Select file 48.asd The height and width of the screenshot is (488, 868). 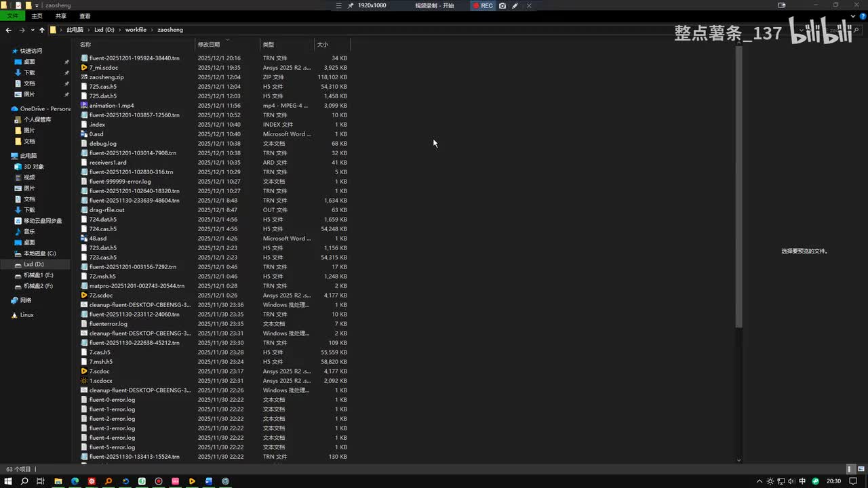pyautogui.click(x=98, y=238)
